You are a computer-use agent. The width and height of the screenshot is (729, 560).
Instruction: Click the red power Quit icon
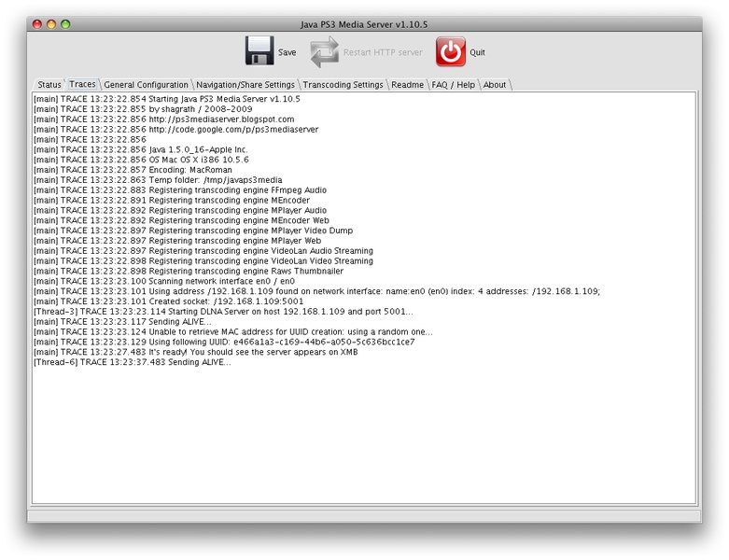[451, 51]
